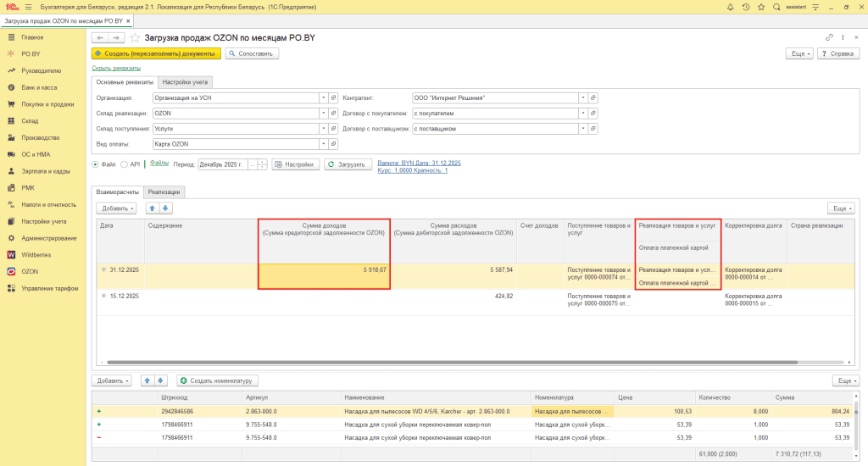Click the Загрузить button
Viewport: 868px width, 466px height.
pos(348,164)
